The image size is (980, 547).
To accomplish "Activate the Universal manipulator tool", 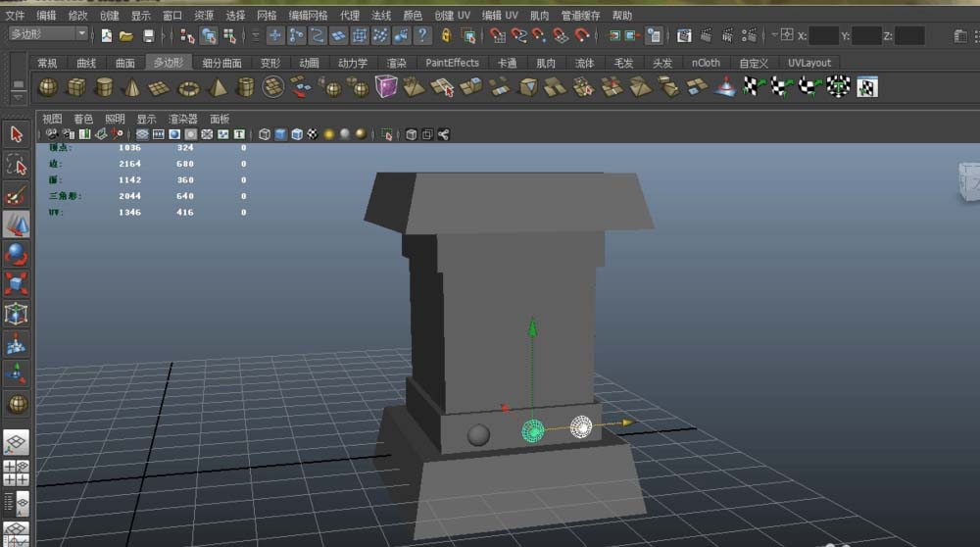I will tap(17, 314).
